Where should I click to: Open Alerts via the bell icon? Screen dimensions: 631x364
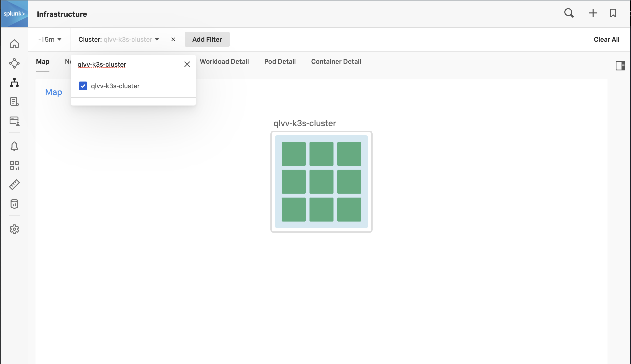(x=14, y=146)
